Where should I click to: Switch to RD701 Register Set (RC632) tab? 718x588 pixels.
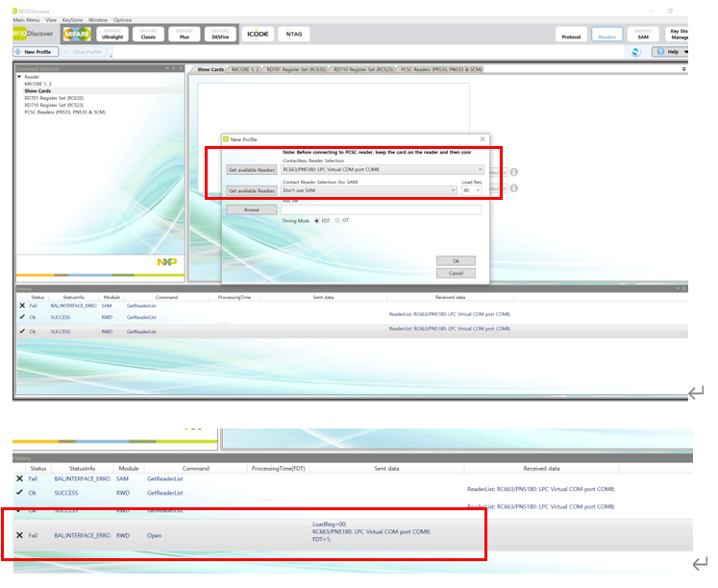coord(296,69)
